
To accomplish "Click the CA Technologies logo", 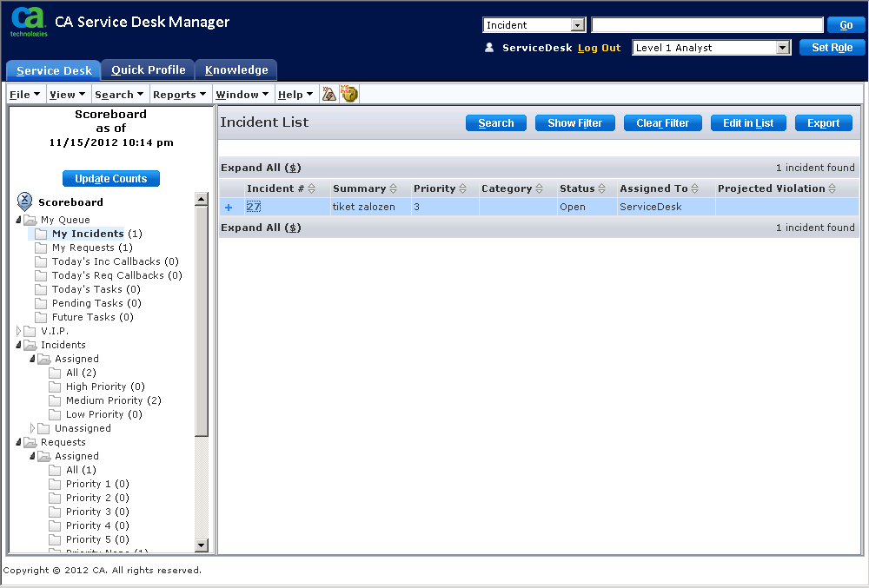I will (29, 22).
